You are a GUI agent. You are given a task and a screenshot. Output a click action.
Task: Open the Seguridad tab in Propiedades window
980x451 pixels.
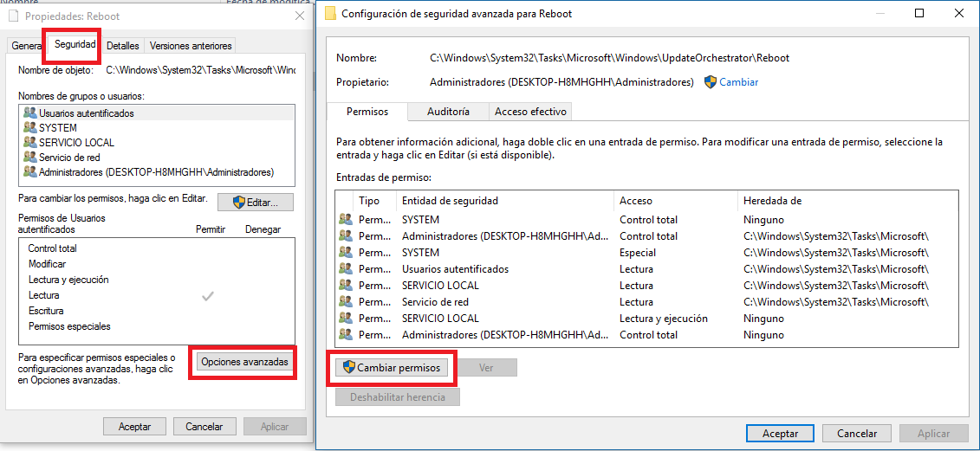click(75, 45)
